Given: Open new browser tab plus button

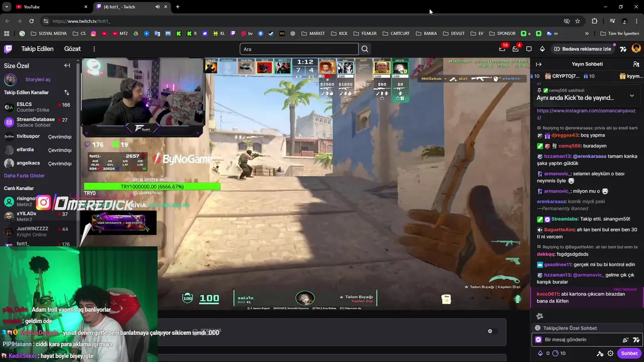Looking at the screenshot, I should pyautogui.click(x=178, y=7).
